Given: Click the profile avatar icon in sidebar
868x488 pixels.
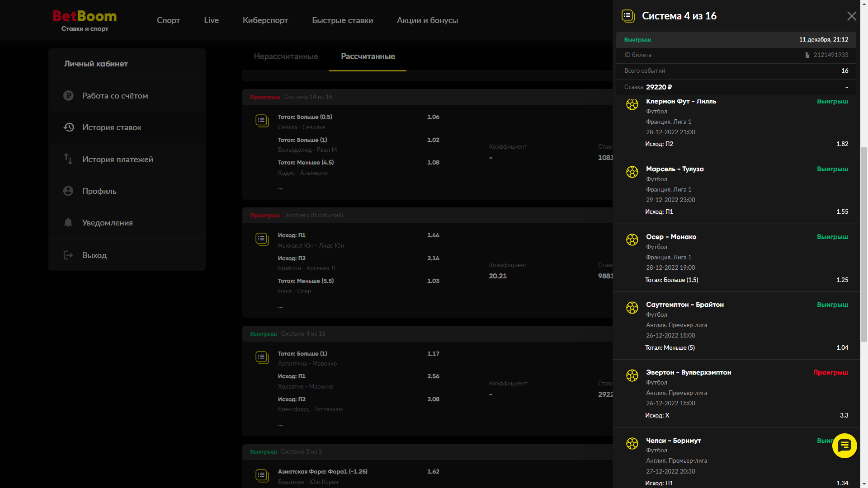Looking at the screenshot, I should 68,191.
